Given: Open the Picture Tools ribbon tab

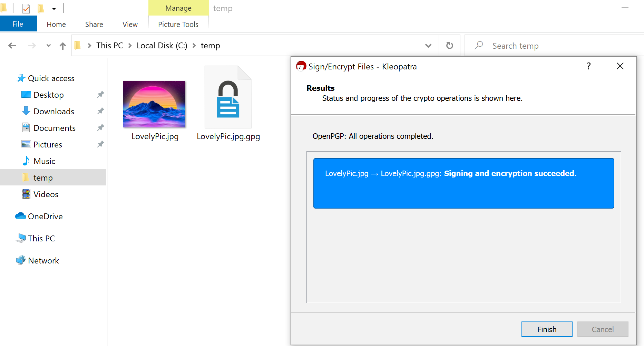Looking at the screenshot, I should click(x=178, y=24).
